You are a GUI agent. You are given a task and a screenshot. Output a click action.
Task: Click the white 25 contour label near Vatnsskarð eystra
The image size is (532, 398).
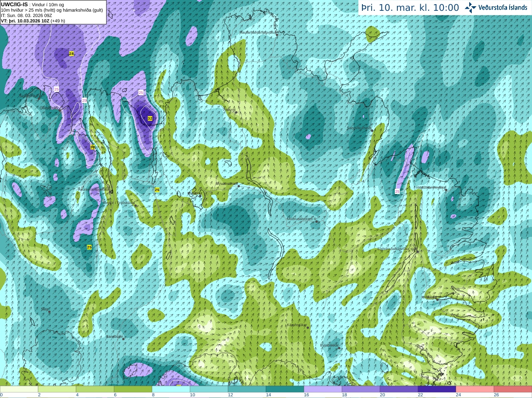pyautogui.click(x=397, y=192)
